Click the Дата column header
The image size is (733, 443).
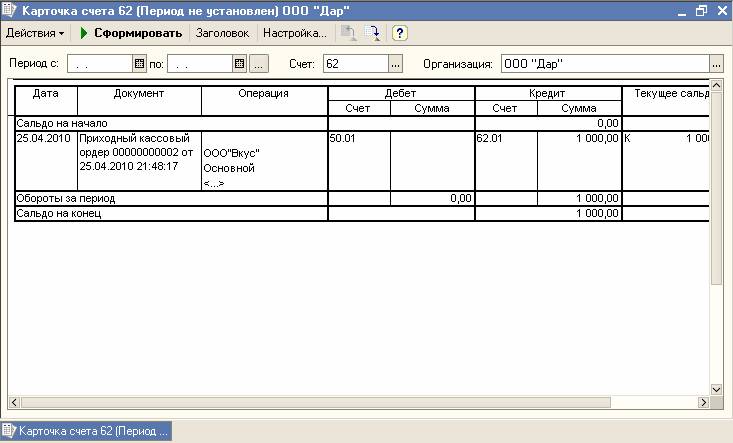[46, 100]
